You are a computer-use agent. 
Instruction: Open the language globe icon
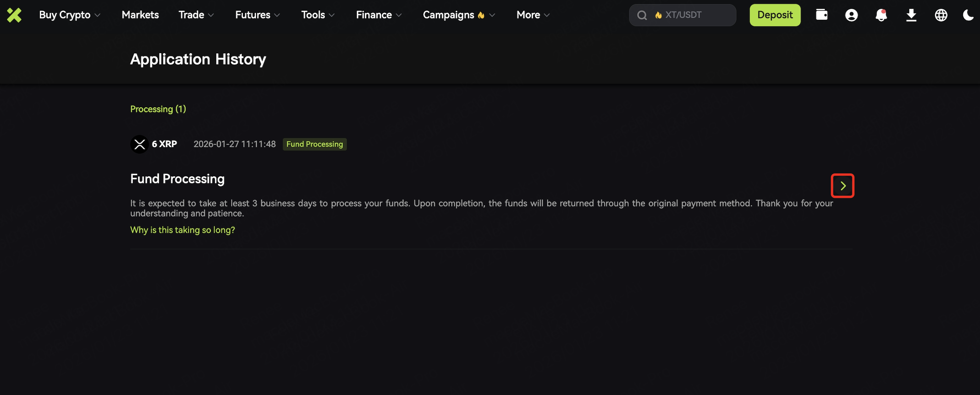coord(940,15)
